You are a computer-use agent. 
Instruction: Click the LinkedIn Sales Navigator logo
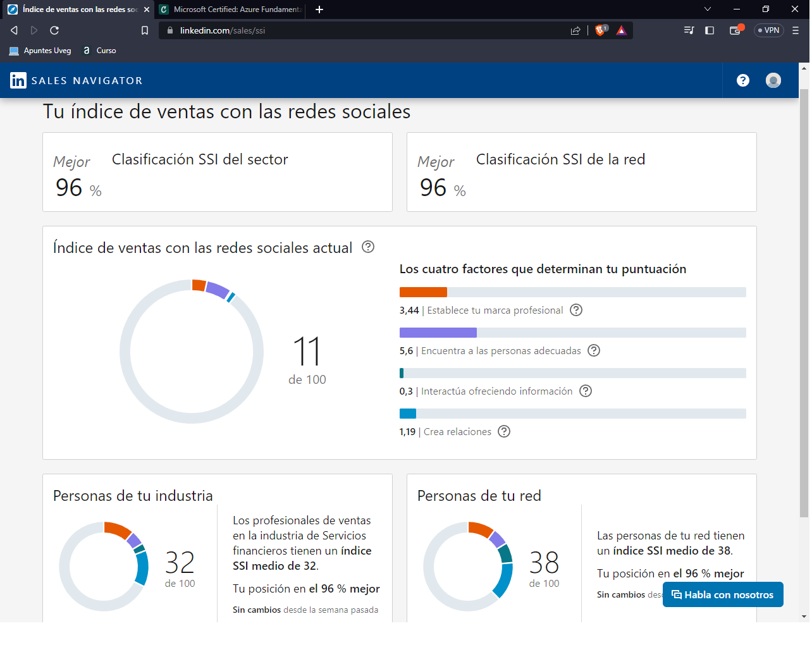click(77, 80)
